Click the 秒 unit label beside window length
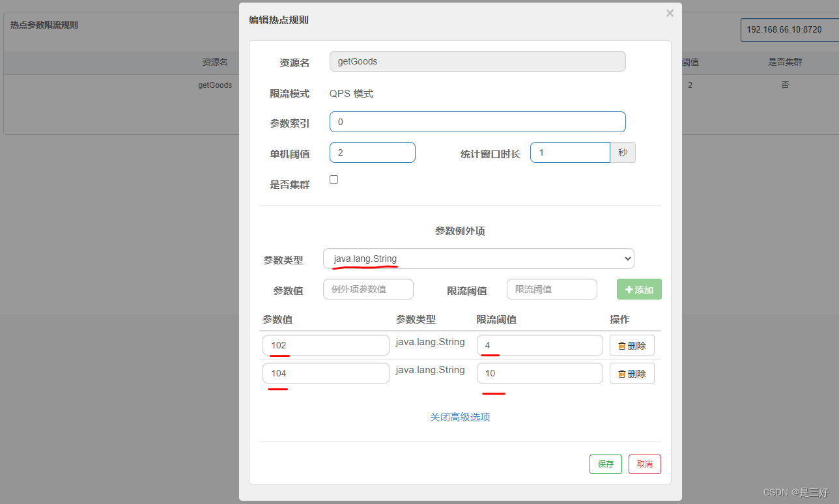The height and width of the screenshot is (504, 839). tap(623, 152)
